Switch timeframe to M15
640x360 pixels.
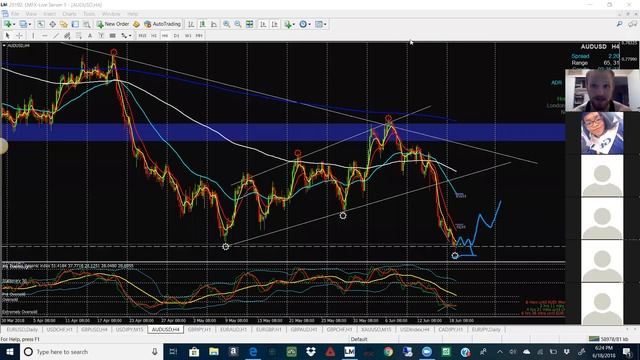pyautogui.click(x=142, y=36)
